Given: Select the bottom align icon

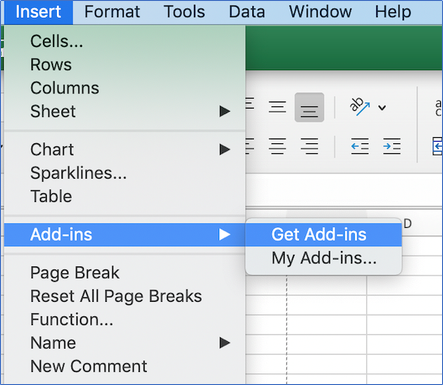Looking at the screenshot, I should pos(309,107).
